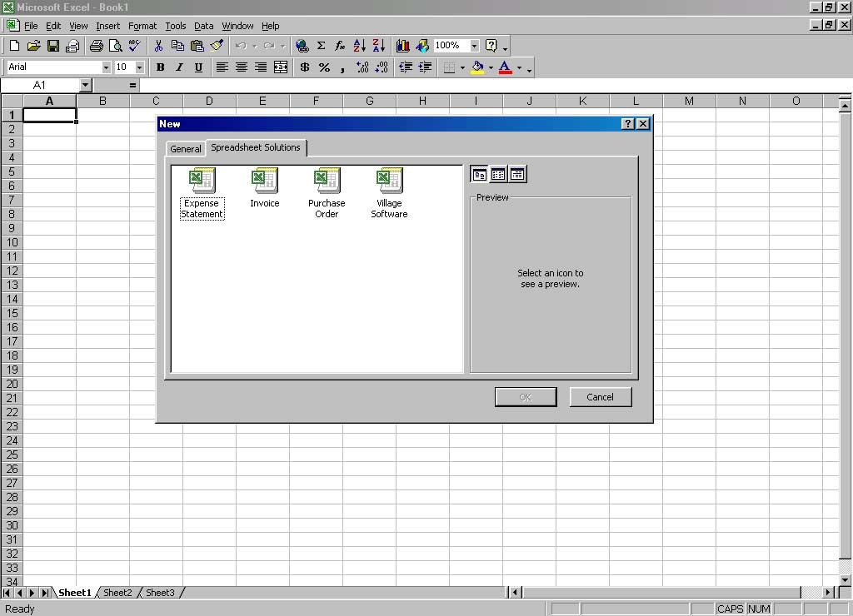Viewport: 853px width, 616px height.
Task: Click the Sort Descending icon
Action: tap(379, 46)
